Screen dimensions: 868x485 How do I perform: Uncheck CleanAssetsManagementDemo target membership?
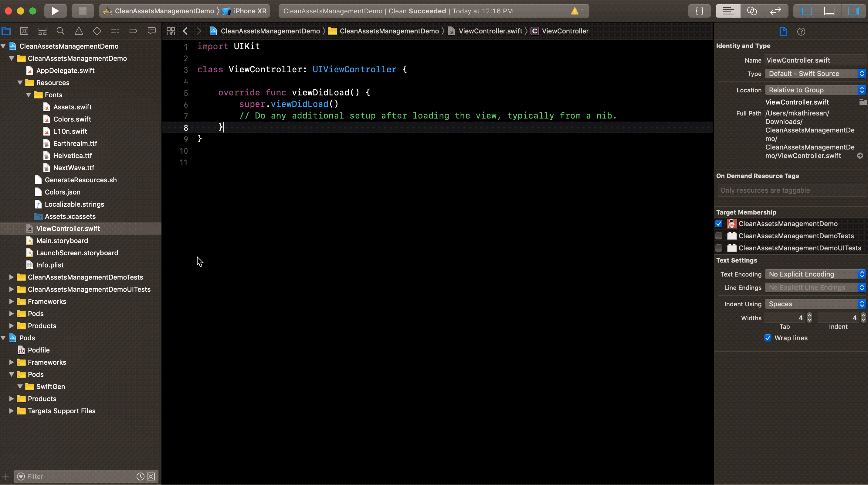pos(719,224)
